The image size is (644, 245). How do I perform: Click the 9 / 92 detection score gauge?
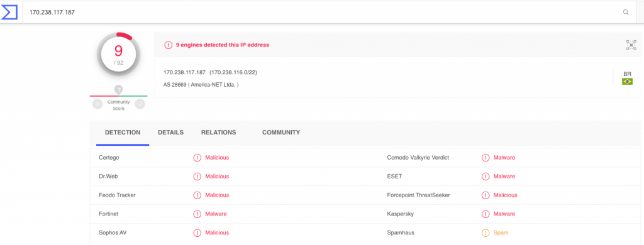click(x=118, y=55)
